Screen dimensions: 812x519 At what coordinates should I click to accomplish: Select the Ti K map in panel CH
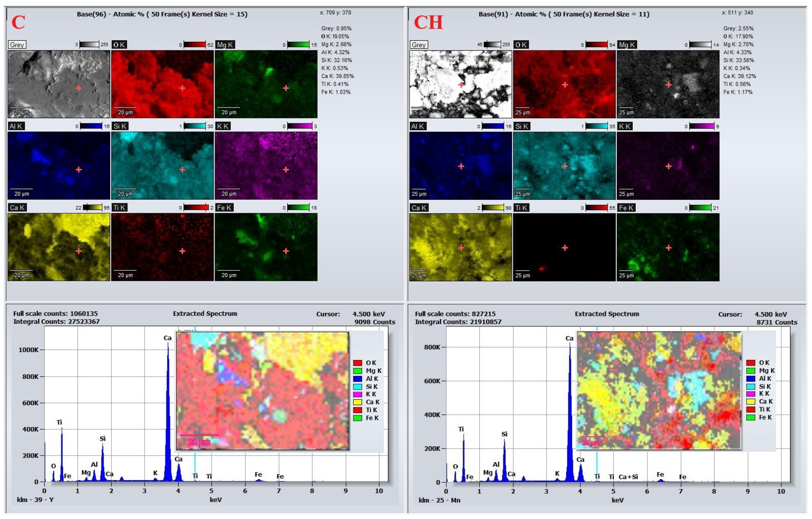[x=564, y=247]
